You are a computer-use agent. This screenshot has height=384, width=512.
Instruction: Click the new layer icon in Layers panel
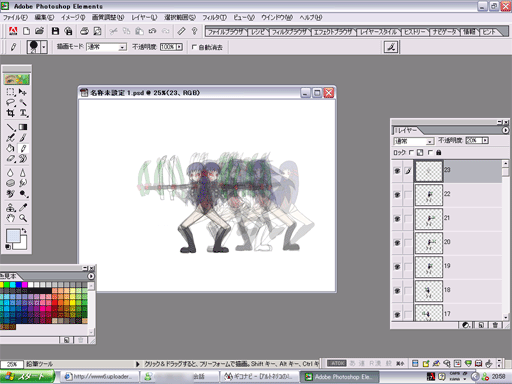(x=481, y=325)
